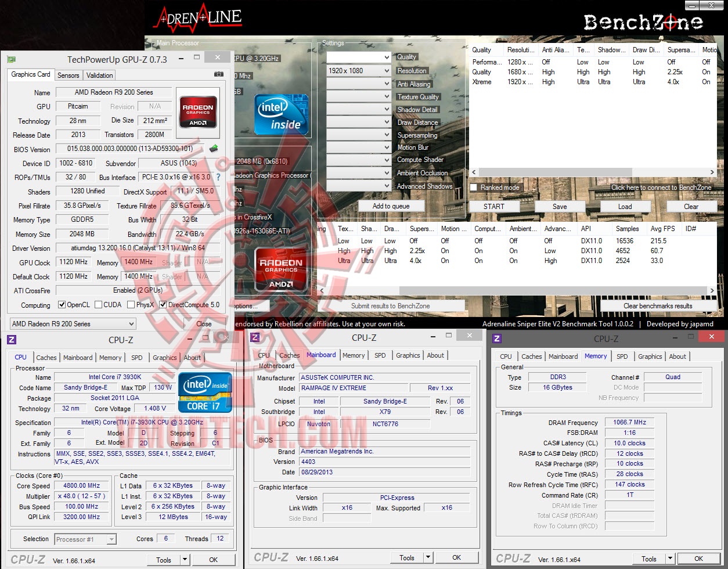Open the Quality dropdown in Settings
This screenshot has width=728, height=569.
358,57
